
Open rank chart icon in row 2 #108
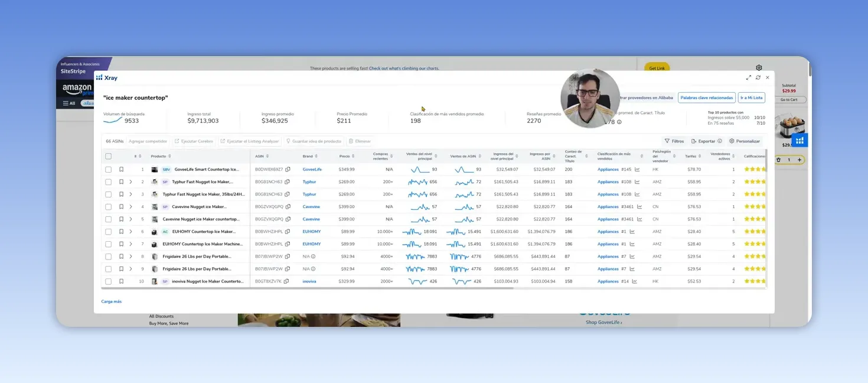click(x=637, y=182)
